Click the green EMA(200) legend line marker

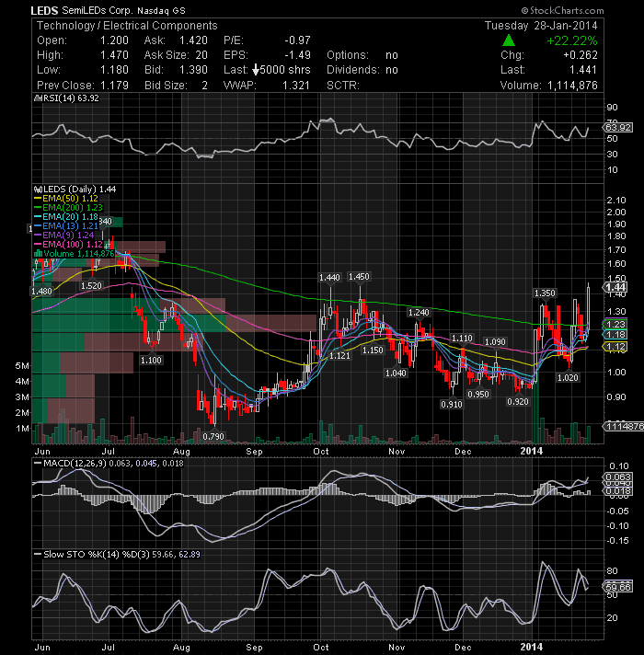(x=38, y=208)
